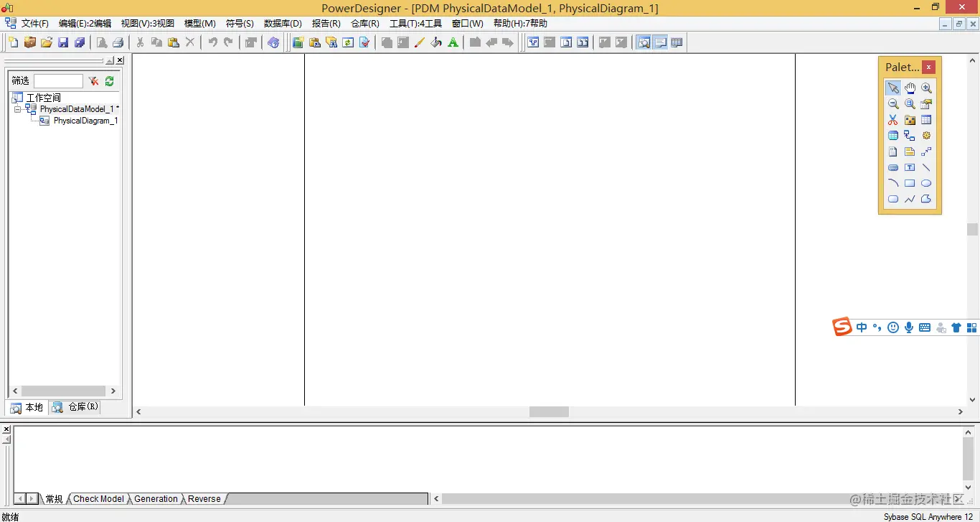Click output tab strip right arrow
Screen dimensions: 980x522
point(32,498)
